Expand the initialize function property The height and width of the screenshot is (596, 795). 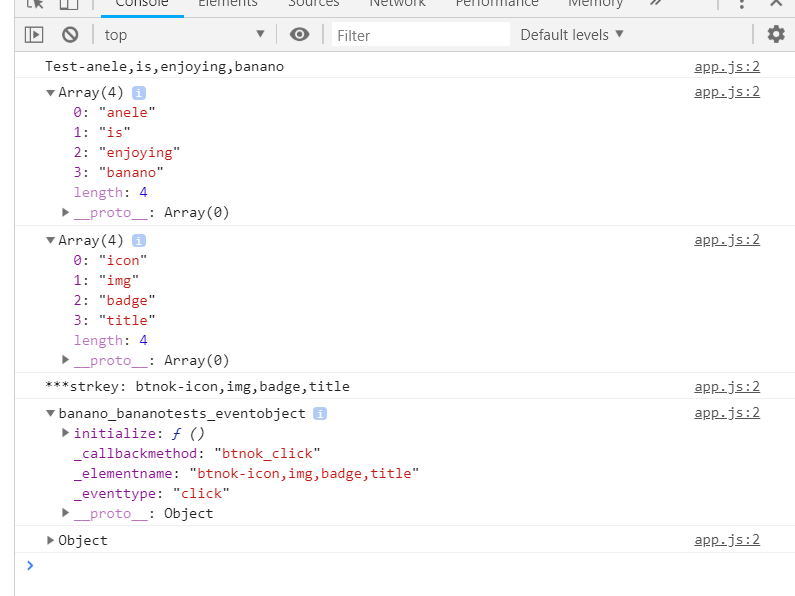tap(66, 433)
